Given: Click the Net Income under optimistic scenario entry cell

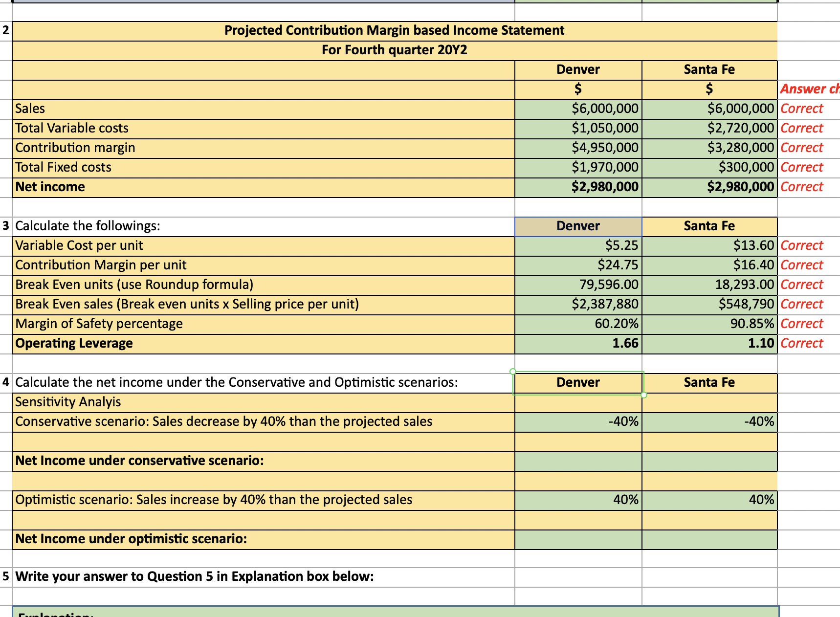Looking at the screenshot, I should [x=578, y=539].
